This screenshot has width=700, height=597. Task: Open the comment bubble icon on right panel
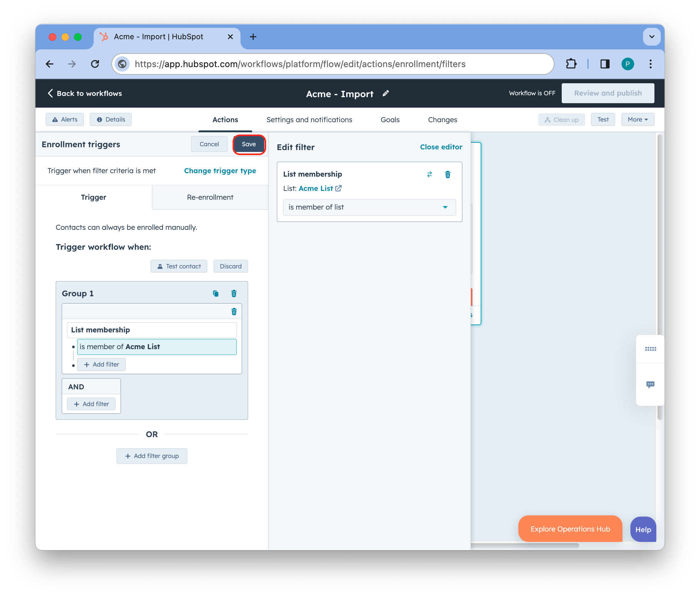click(650, 385)
